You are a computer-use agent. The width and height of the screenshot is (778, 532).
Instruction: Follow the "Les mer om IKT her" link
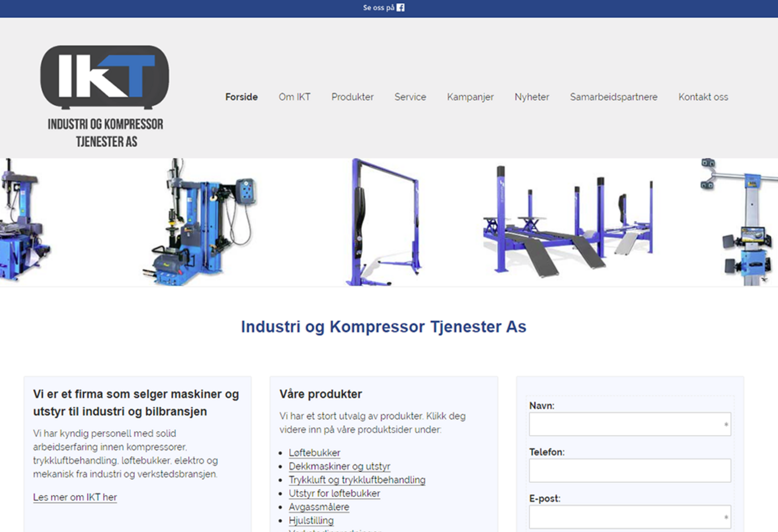75,497
